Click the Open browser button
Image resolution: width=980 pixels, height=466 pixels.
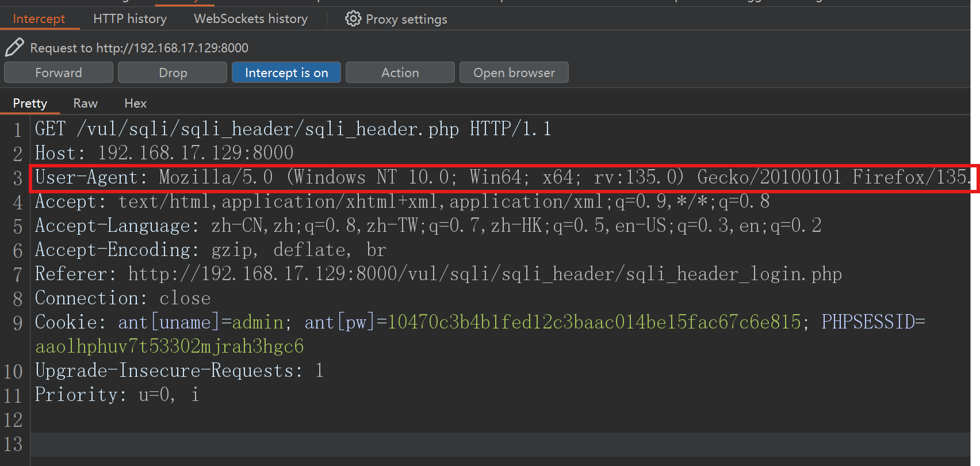tap(514, 73)
